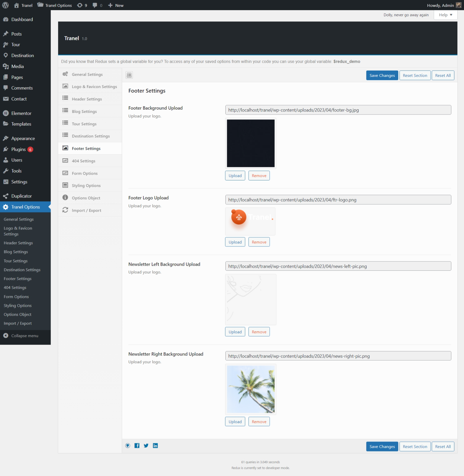Click the Dashboard gauge icon
Screen dimensions: 464x476
pos(6,20)
